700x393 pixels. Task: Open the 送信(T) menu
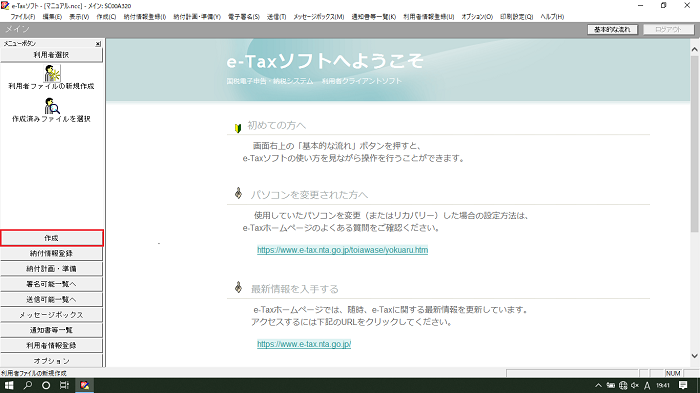[276, 17]
